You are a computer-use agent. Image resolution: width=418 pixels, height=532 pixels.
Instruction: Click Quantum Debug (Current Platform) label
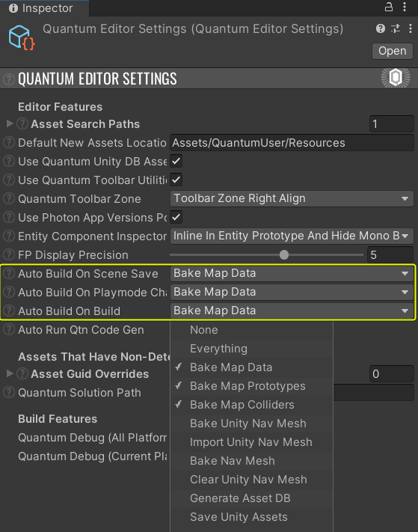(x=92, y=456)
